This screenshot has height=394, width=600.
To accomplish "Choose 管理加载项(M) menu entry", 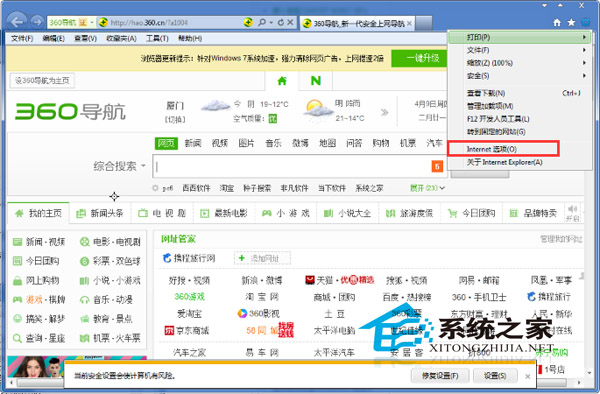I will [x=519, y=106].
